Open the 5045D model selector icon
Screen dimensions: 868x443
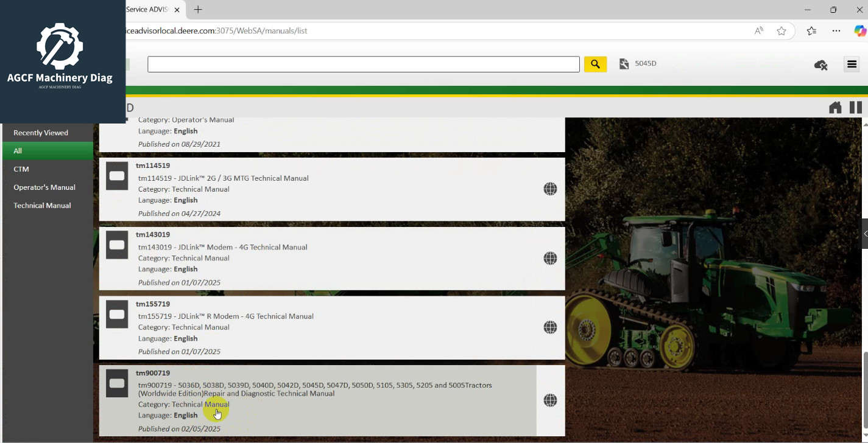[624, 64]
